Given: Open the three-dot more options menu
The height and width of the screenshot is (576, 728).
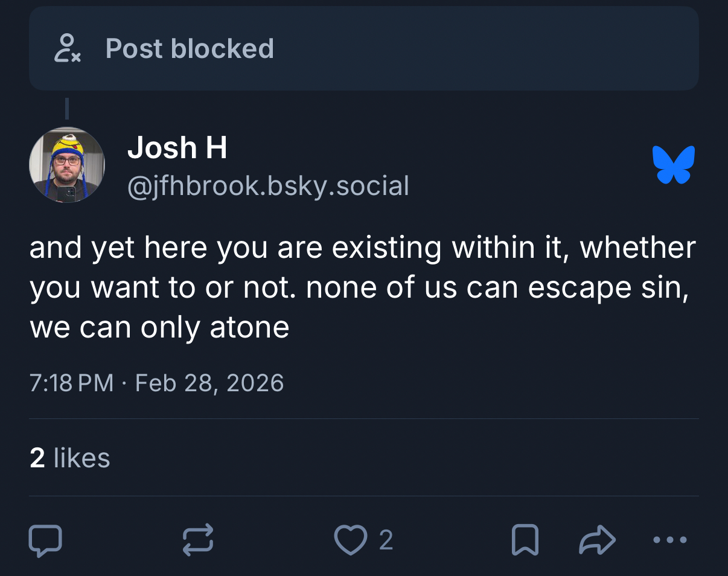Looking at the screenshot, I should pyautogui.click(x=670, y=539).
